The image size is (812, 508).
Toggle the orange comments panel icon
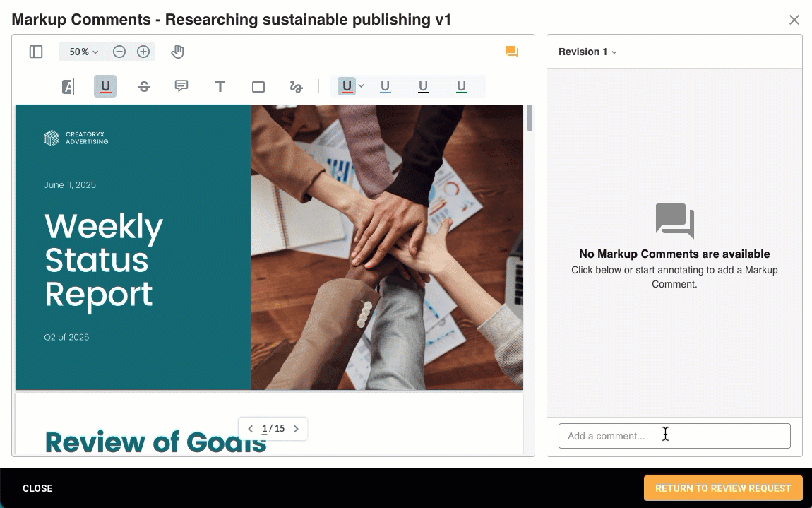[x=512, y=52]
